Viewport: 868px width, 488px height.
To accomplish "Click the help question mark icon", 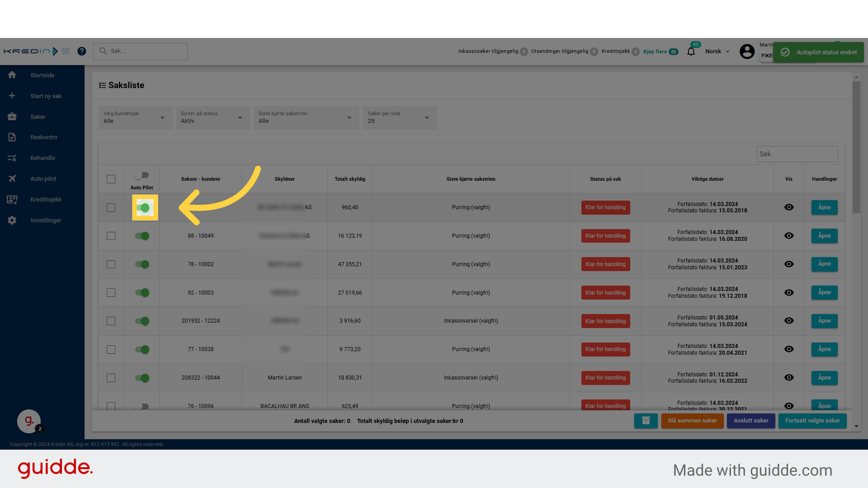I will (x=81, y=52).
